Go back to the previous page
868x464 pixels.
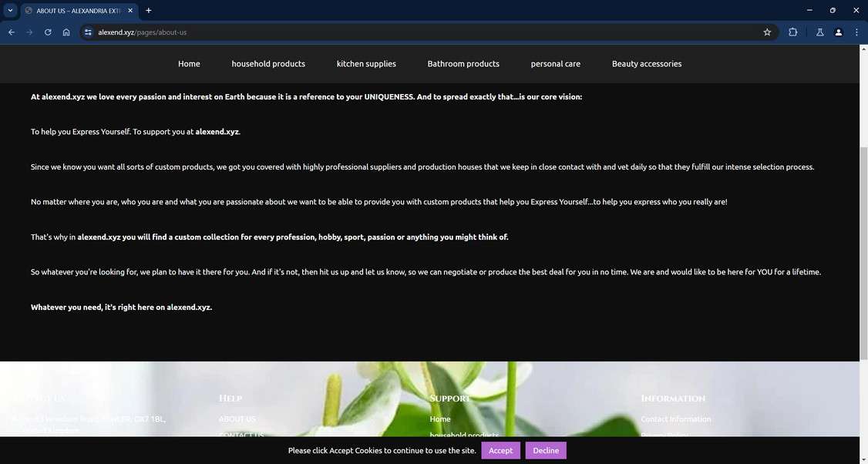[11, 32]
